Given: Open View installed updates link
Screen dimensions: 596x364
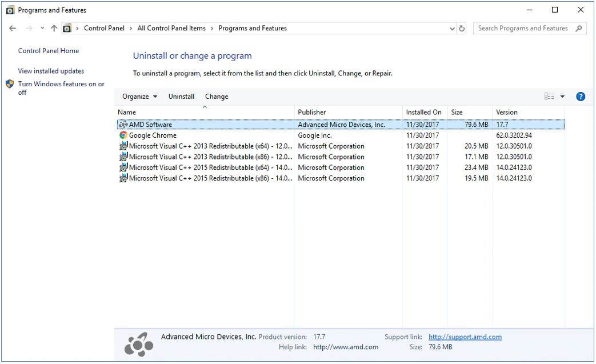Looking at the screenshot, I should click(51, 71).
